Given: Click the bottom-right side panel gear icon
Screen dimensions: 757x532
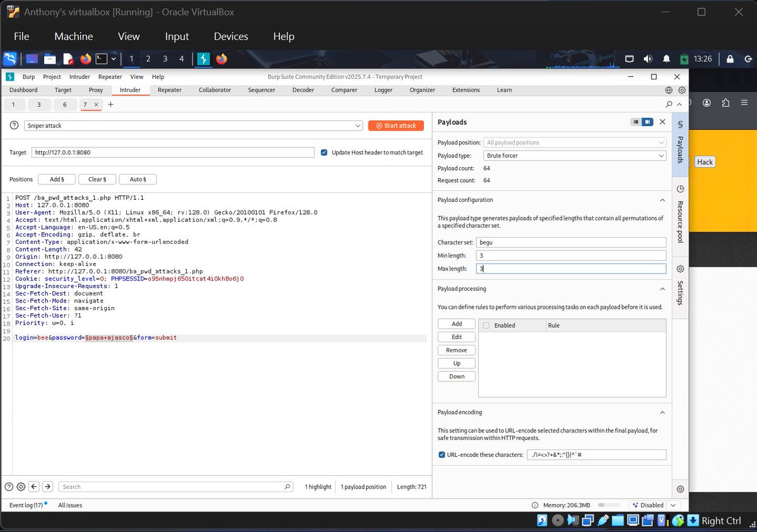Looking at the screenshot, I should 680,489.
